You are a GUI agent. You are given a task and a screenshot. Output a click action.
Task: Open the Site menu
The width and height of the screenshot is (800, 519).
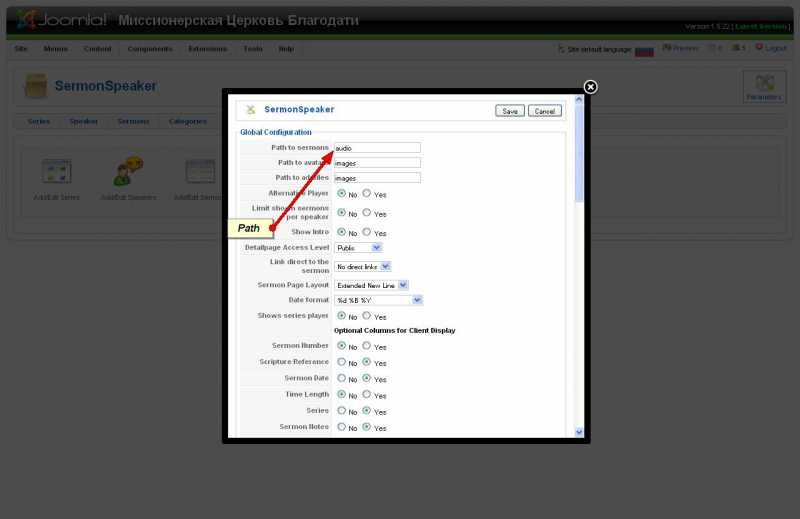click(21, 49)
